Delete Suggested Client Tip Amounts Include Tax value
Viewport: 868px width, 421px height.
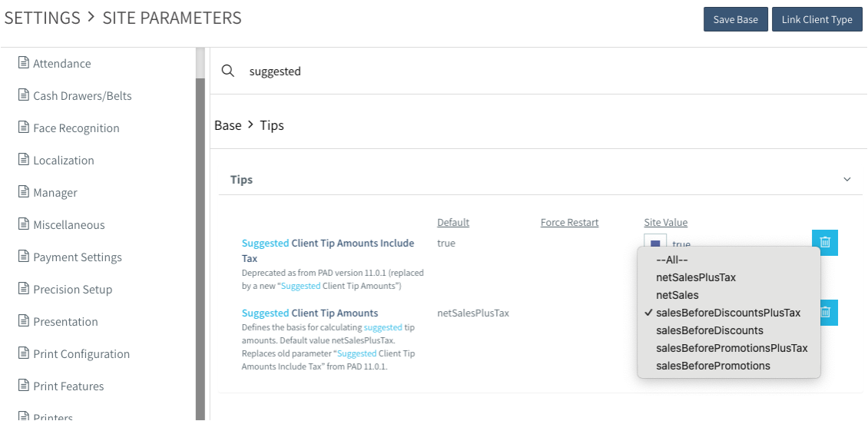[x=824, y=243]
